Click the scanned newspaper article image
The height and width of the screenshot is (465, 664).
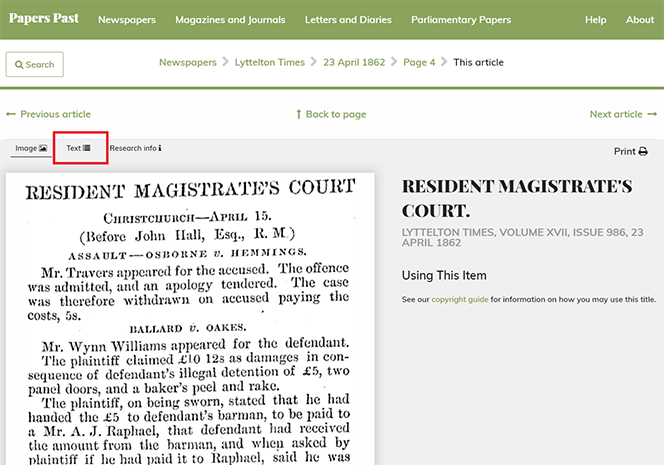[190, 318]
